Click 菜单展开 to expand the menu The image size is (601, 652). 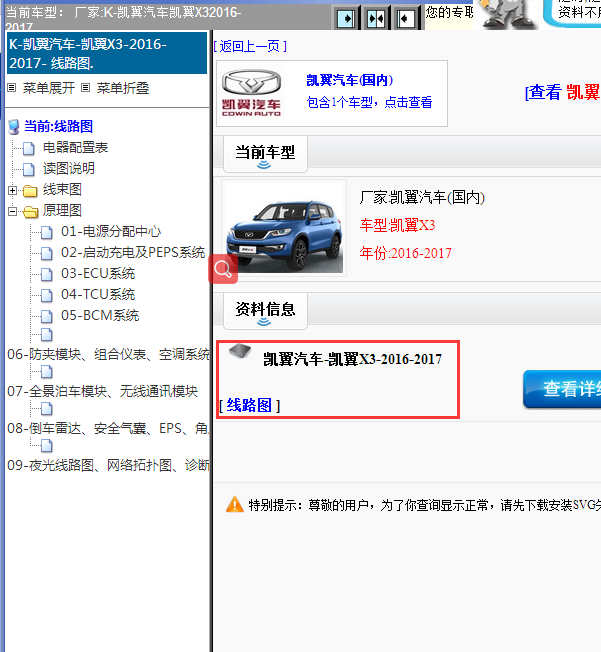click(x=49, y=88)
